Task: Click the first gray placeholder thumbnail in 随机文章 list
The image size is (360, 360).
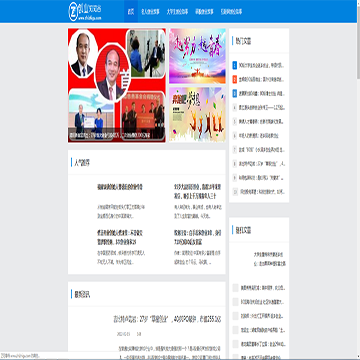Action: click(235, 288)
